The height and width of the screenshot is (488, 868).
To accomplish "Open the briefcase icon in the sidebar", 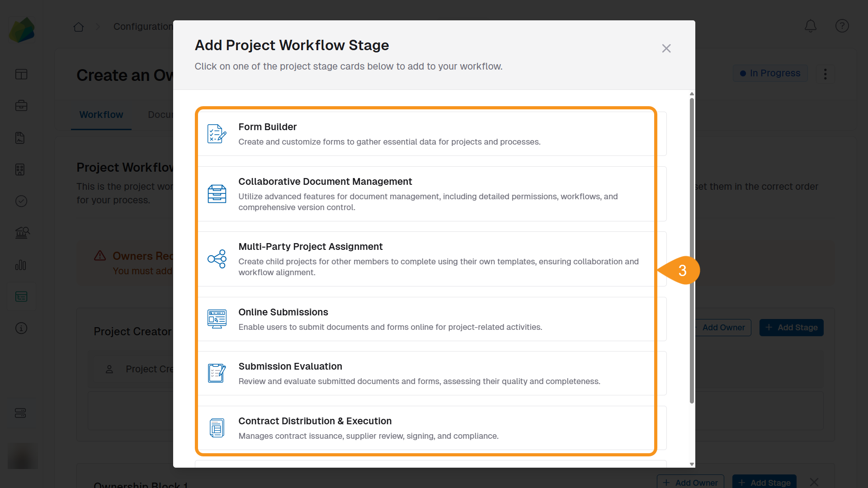I will coord(21,106).
